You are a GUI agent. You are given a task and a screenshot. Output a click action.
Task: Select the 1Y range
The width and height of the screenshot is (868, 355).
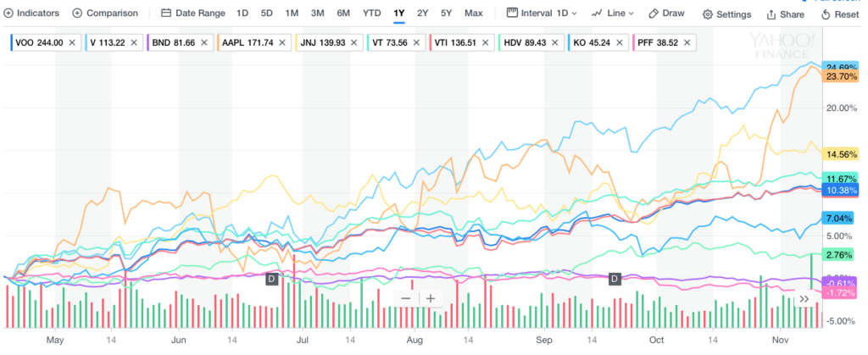[399, 13]
